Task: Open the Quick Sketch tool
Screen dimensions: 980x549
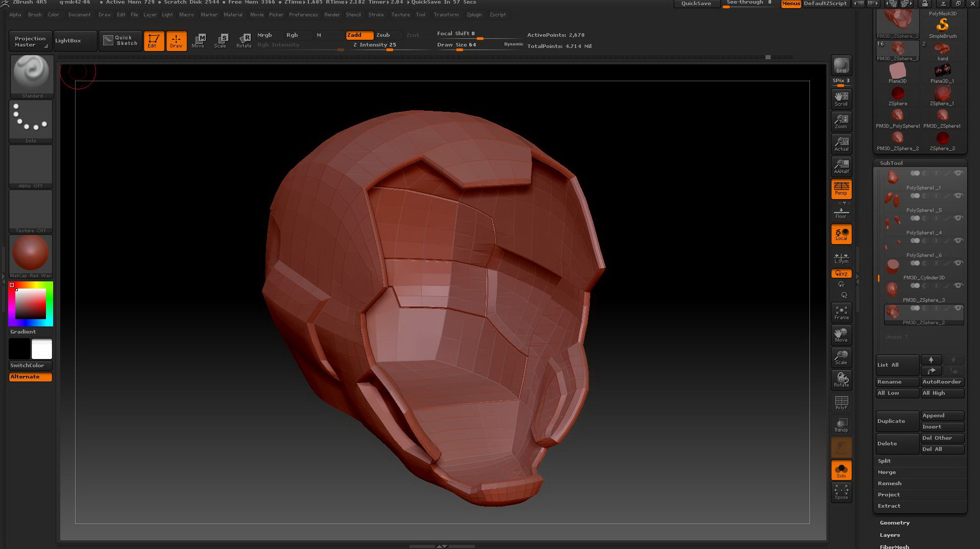Action: tap(120, 41)
